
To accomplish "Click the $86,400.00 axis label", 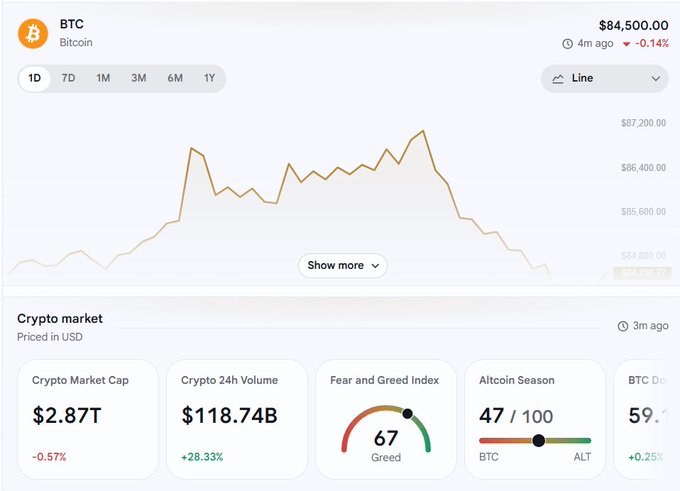I will tap(644, 167).
